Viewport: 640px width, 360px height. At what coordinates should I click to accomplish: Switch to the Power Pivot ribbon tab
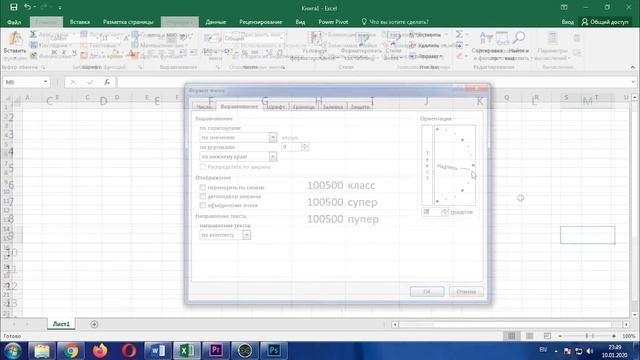pos(333,22)
